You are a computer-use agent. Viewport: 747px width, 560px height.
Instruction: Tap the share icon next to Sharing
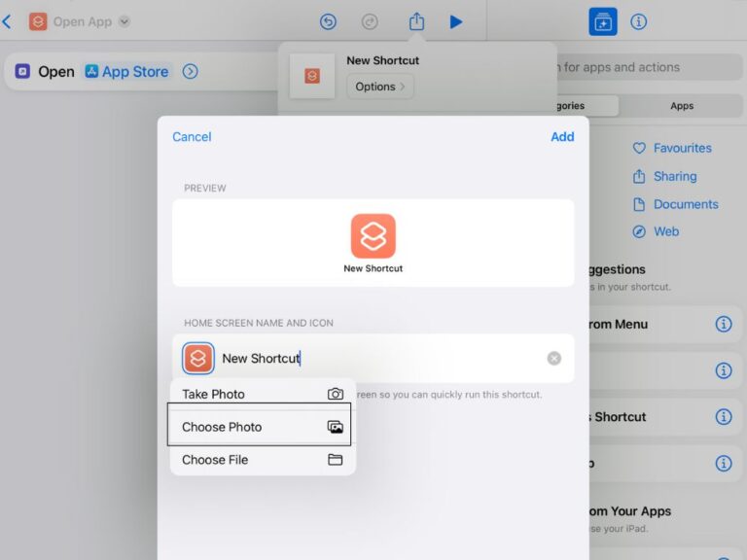click(x=639, y=176)
